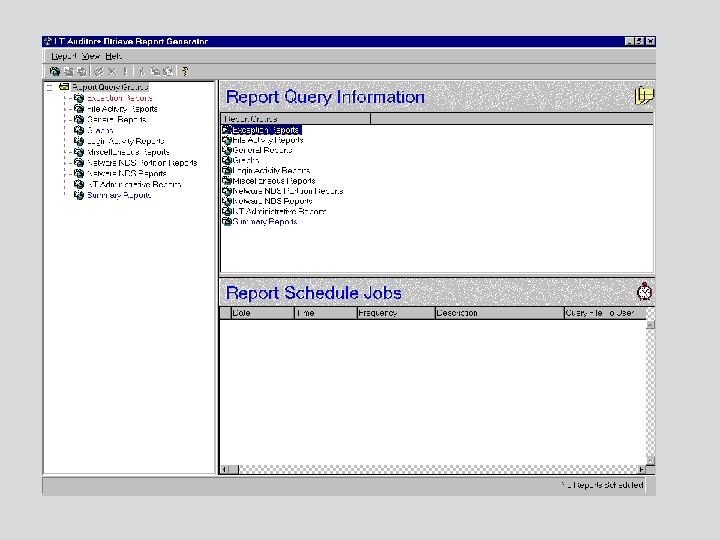Select Graphs in the right list
This screenshot has width=720, height=540.
point(246,160)
